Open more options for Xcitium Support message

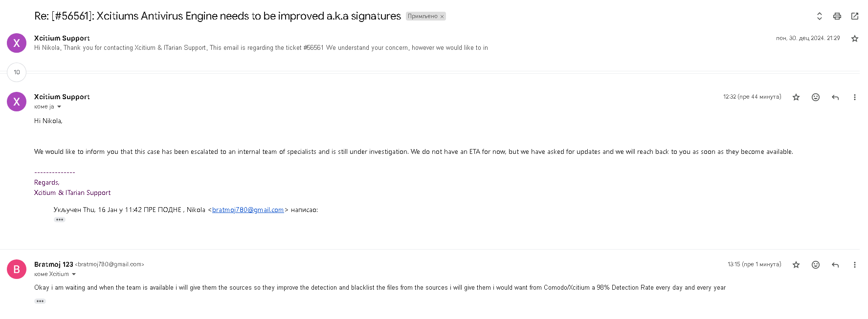855,97
